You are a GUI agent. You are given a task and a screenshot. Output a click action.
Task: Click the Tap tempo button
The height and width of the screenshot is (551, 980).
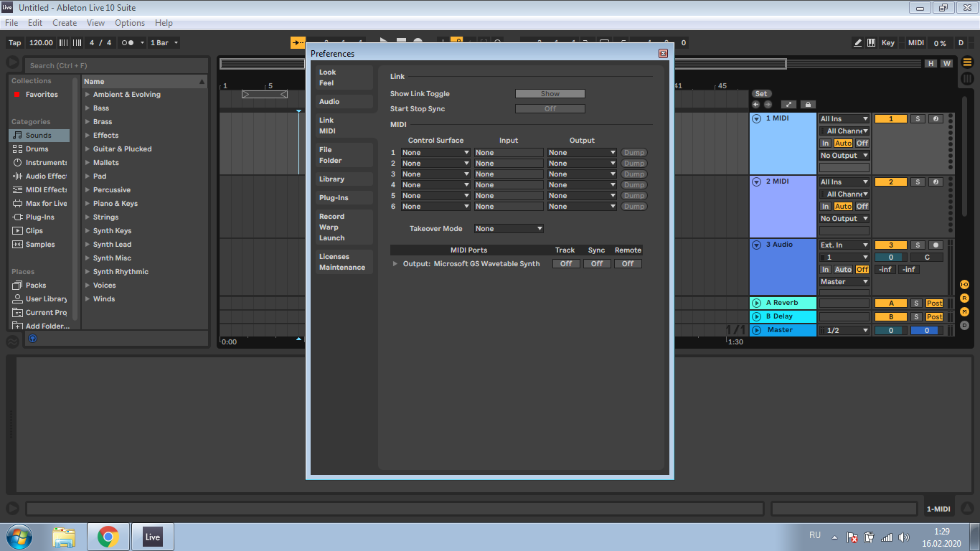click(x=14, y=43)
